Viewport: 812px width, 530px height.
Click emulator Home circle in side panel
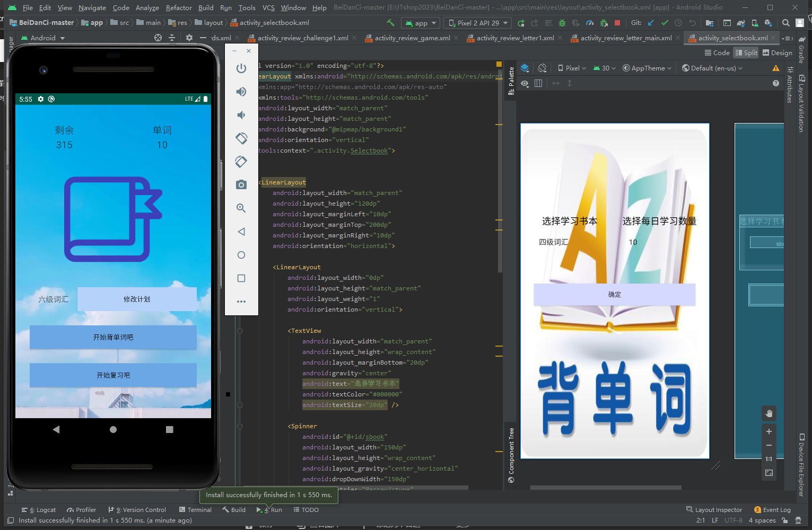point(241,255)
